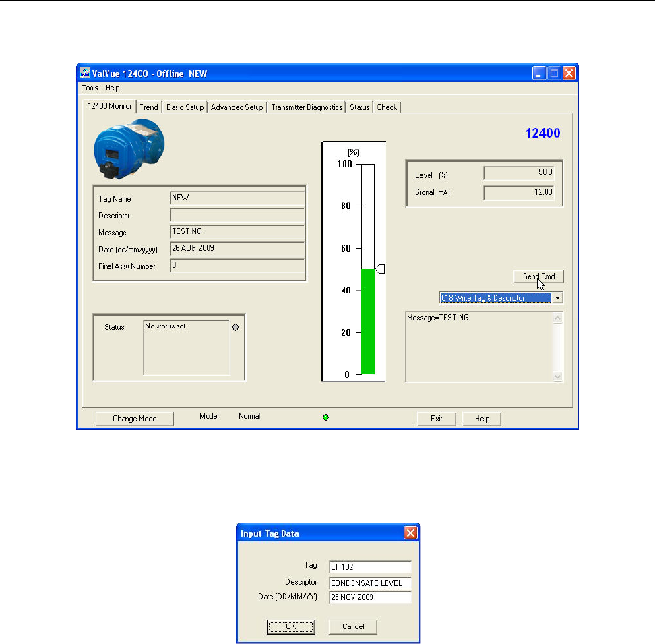
Task: Click the gray status indicator circle
Action: [236, 327]
